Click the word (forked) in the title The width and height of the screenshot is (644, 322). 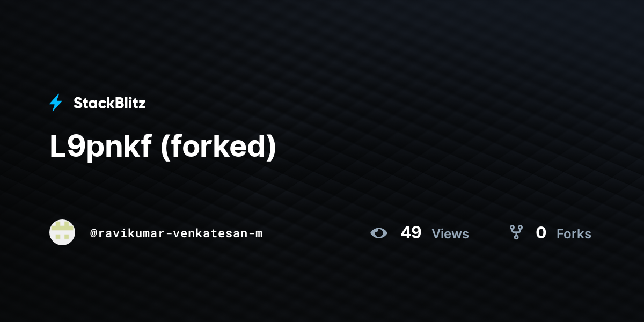pyautogui.click(x=218, y=148)
